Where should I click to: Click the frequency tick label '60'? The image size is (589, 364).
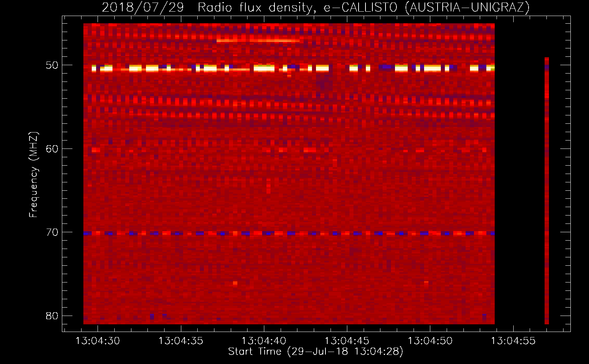click(x=52, y=149)
